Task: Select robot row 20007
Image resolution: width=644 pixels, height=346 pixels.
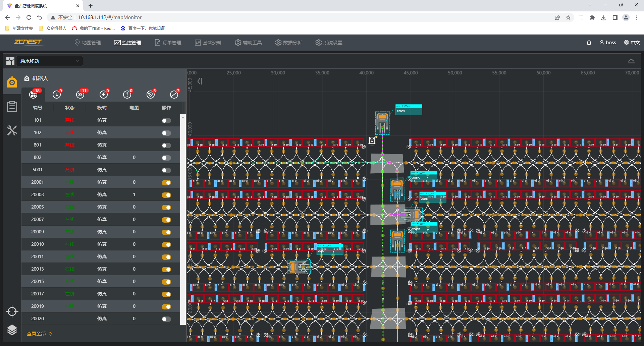Action: (x=101, y=220)
